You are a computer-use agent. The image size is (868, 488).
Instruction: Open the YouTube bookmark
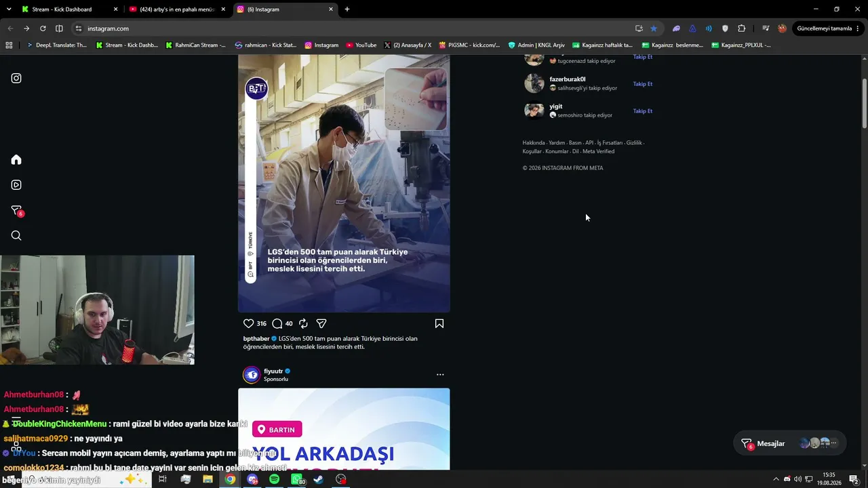click(x=361, y=45)
